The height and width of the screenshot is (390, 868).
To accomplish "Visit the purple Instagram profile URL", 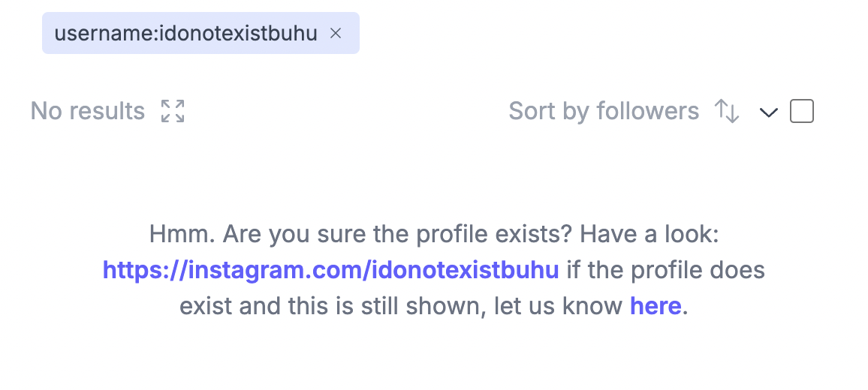I will click(x=331, y=270).
